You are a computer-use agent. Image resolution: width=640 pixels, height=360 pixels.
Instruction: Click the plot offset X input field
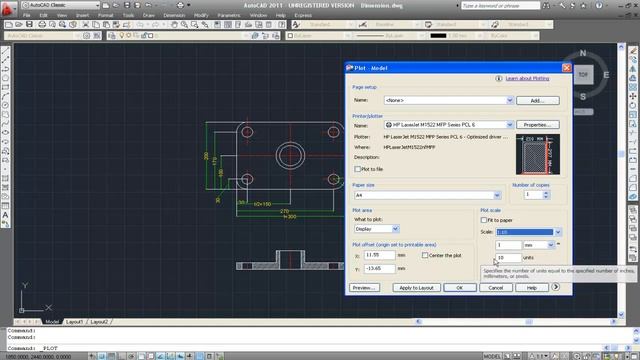tap(380, 255)
